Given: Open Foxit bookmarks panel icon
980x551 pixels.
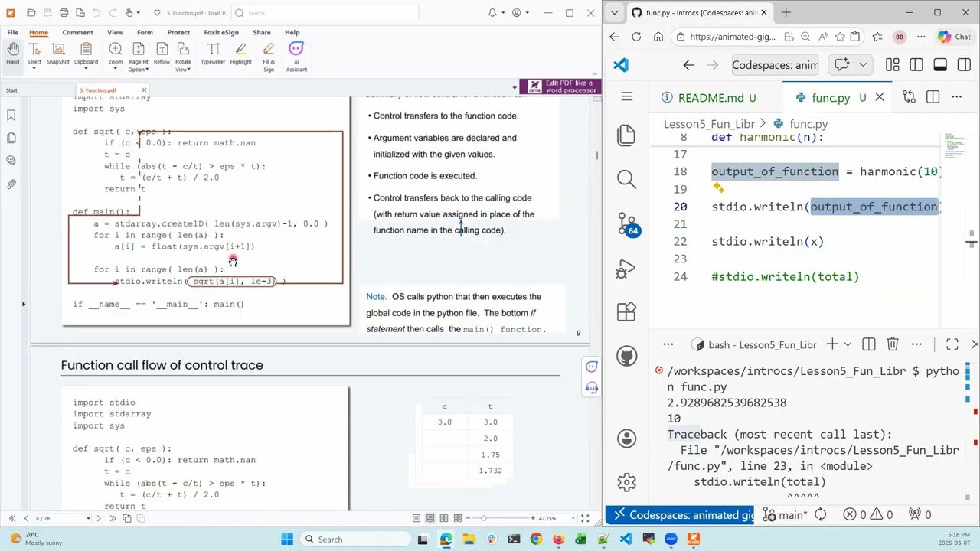Looking at the screenshot, I should [11, 116].
